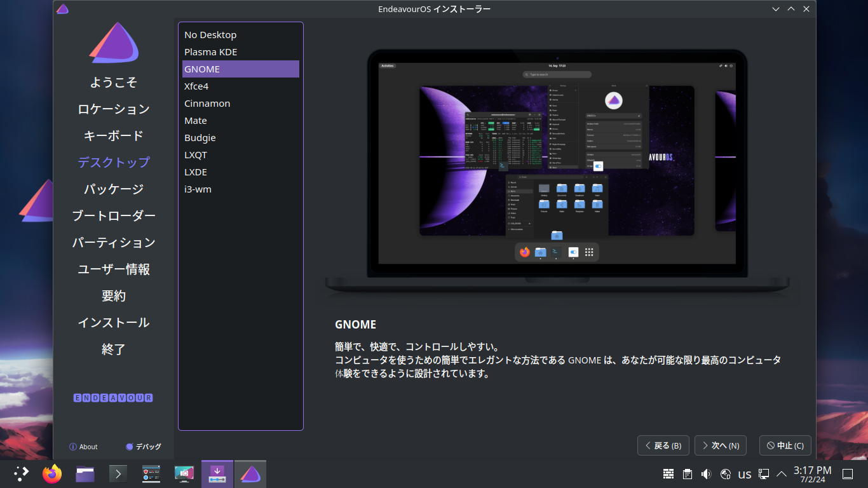The width and height of the screenshot is (868, 488).
Task: Minimize the installer window
Action: click(x=776, y=9)
